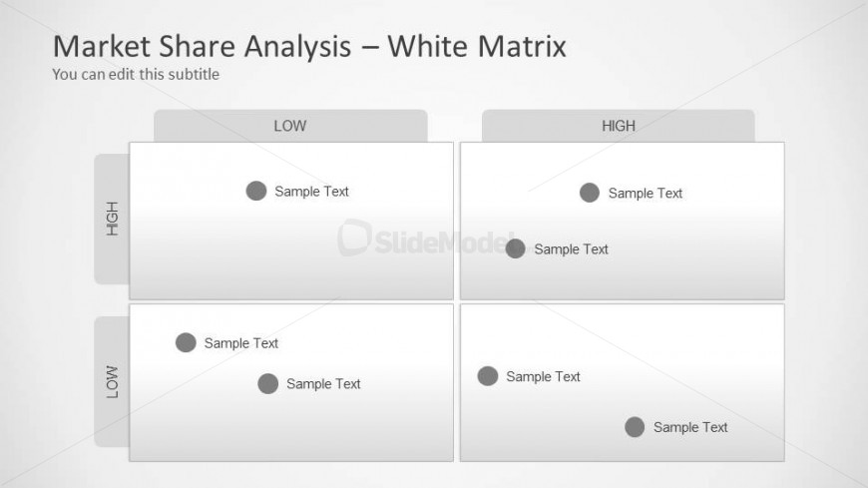
Task: Click the vertical HIGH row label
Action: pos(112,219)
